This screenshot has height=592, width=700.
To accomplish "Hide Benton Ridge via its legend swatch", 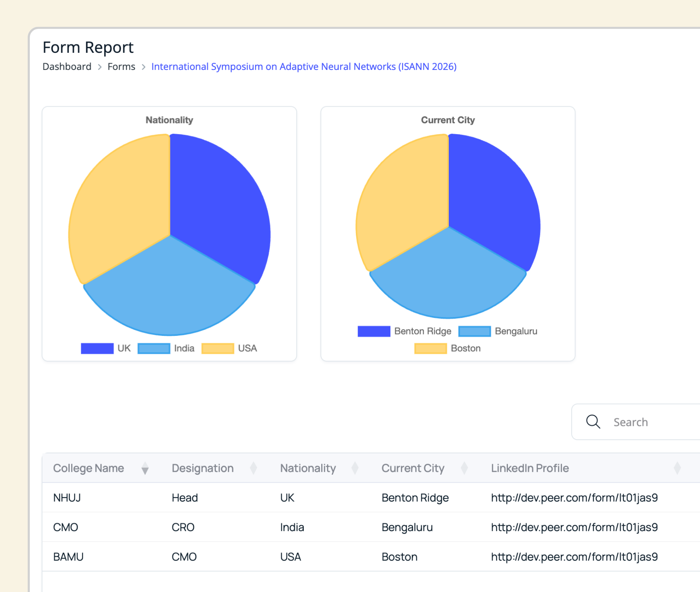I will coord(374,331).
